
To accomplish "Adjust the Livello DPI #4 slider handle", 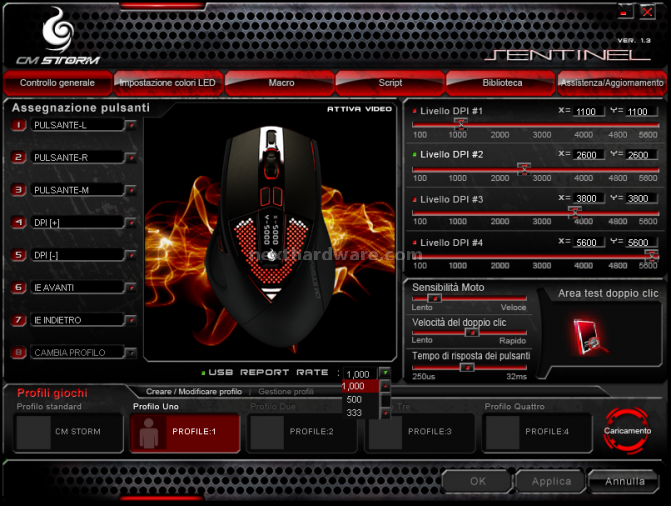I will 651,256.
